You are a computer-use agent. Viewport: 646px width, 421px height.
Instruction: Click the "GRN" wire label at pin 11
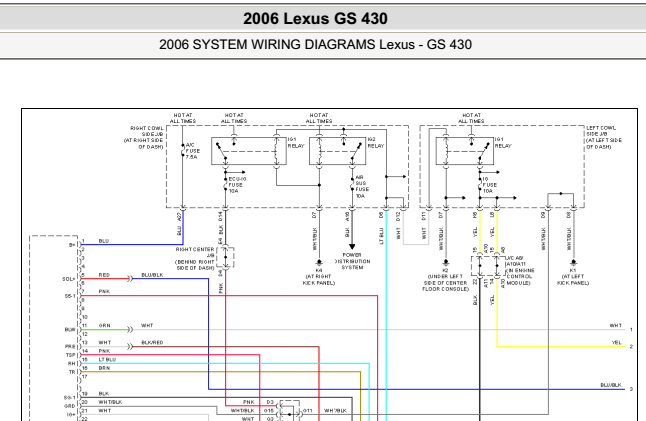tap(105, 325)
